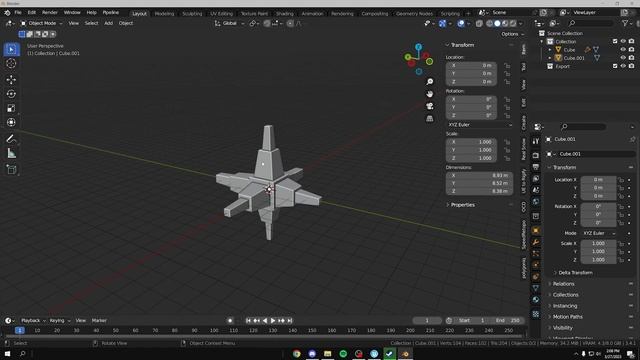640x360 pixels.
Task: Select the Select Box tool
Action: coord(11,49)
